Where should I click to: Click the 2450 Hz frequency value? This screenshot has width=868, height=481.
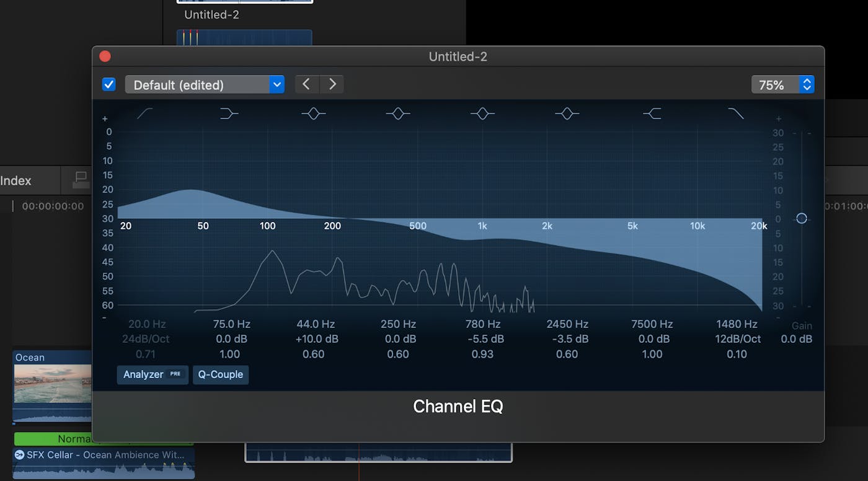click(567, 324)
